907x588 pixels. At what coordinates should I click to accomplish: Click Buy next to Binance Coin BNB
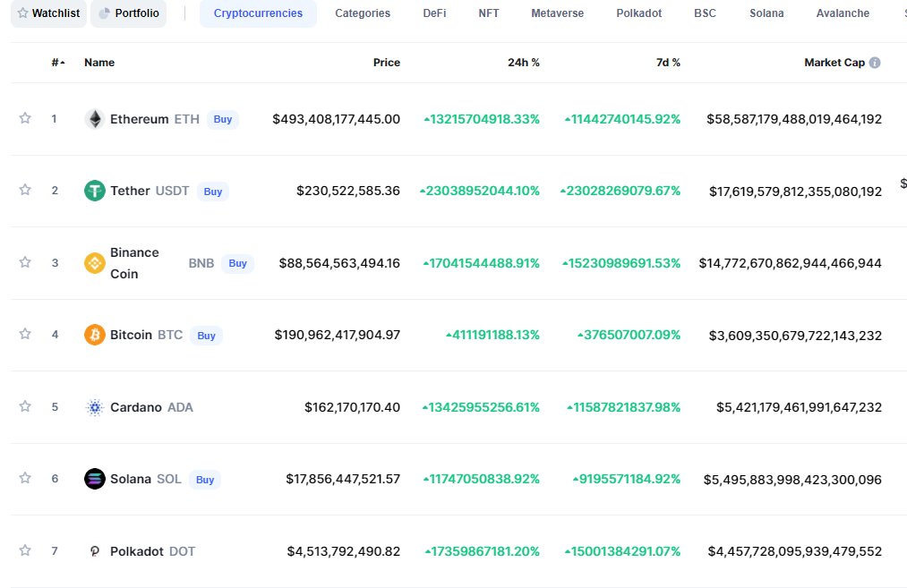(238, 263)
